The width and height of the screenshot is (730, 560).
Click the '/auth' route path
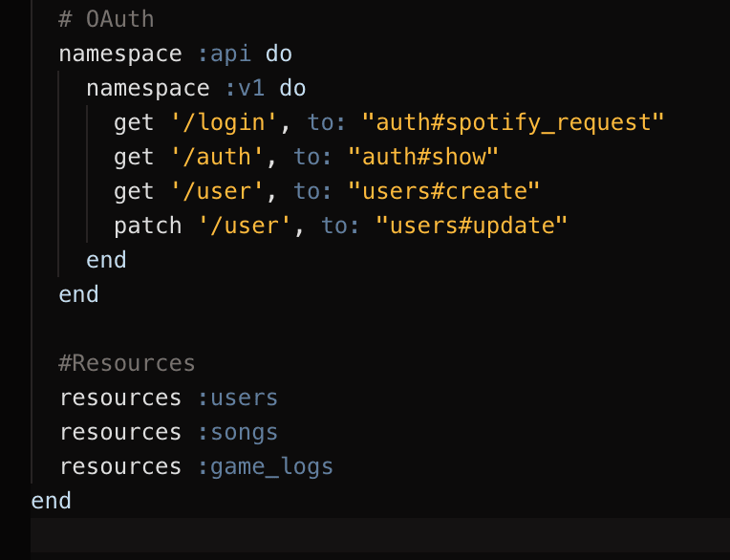[x=218, y=157]
